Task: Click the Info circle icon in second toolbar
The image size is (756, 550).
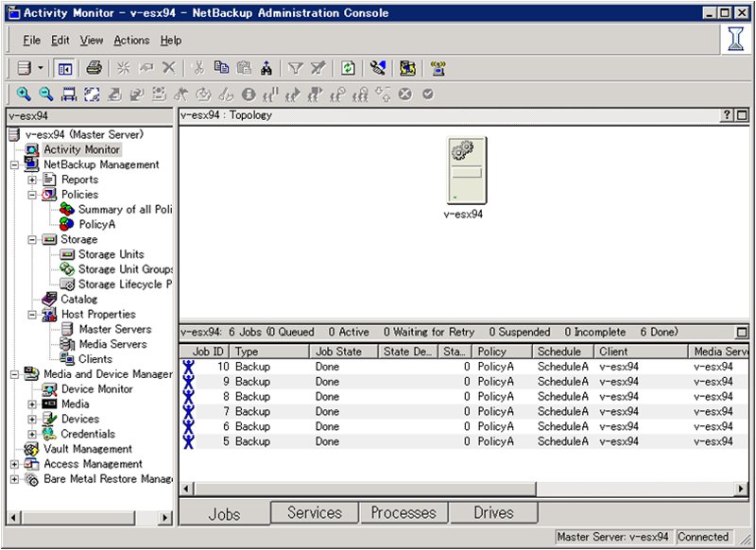Action: (249, 95)
